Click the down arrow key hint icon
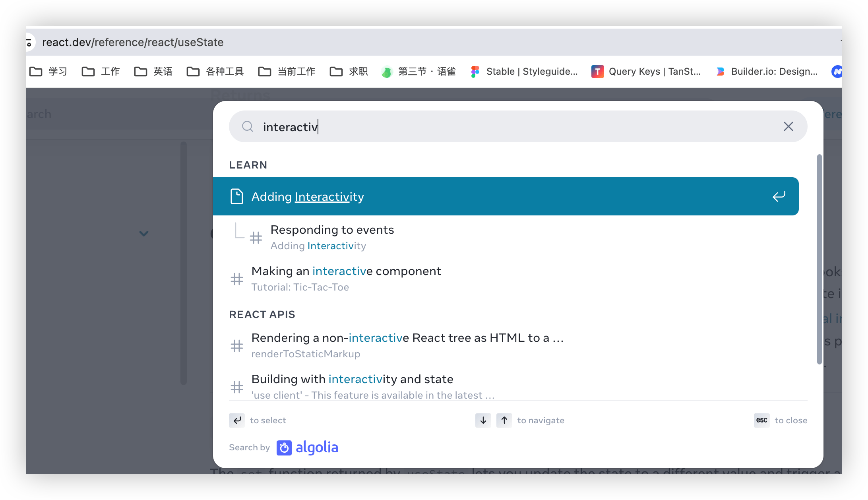The image size is (868, 500). (482, 420)
